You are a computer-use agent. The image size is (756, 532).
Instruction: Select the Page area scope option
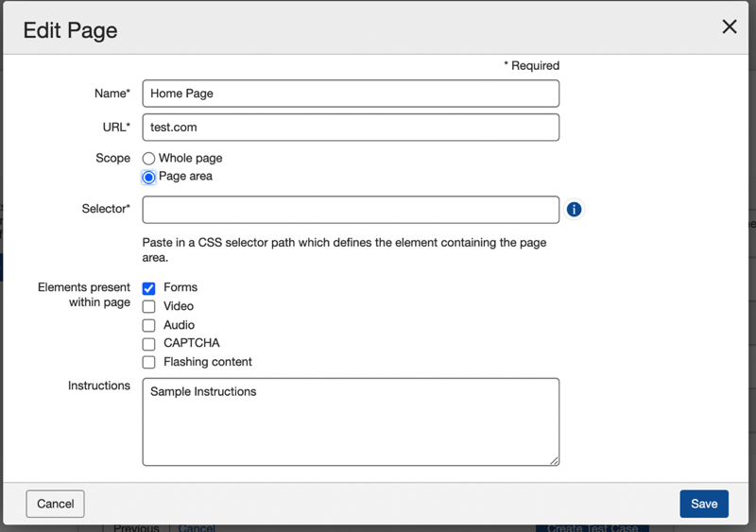tap(148, 177)
